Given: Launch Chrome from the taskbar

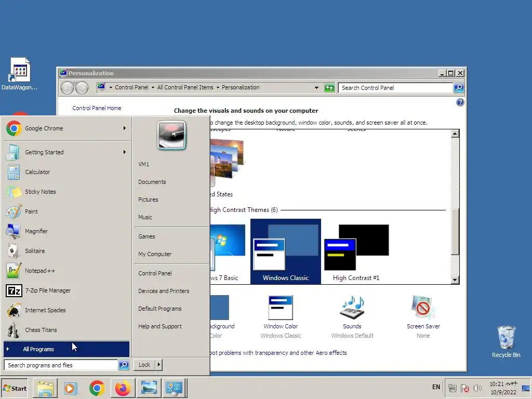Looking at the screenshot, I should 97,388.
